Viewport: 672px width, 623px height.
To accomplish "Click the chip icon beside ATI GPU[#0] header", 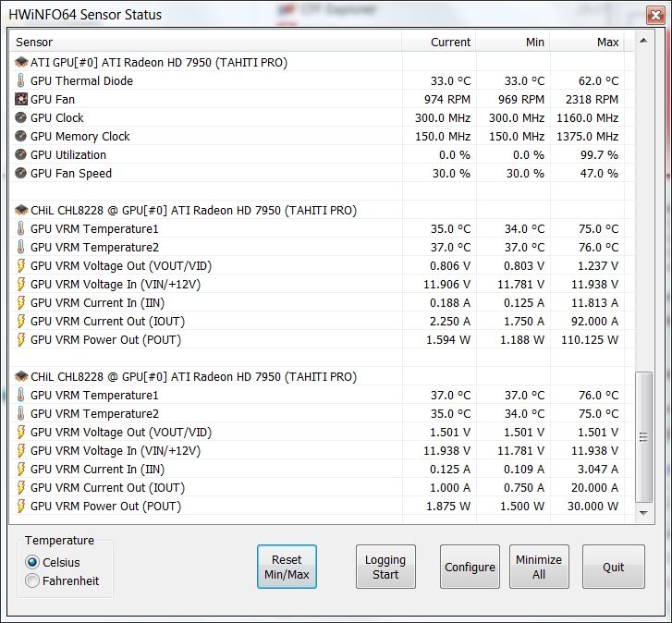I will (x=21, y=63).
